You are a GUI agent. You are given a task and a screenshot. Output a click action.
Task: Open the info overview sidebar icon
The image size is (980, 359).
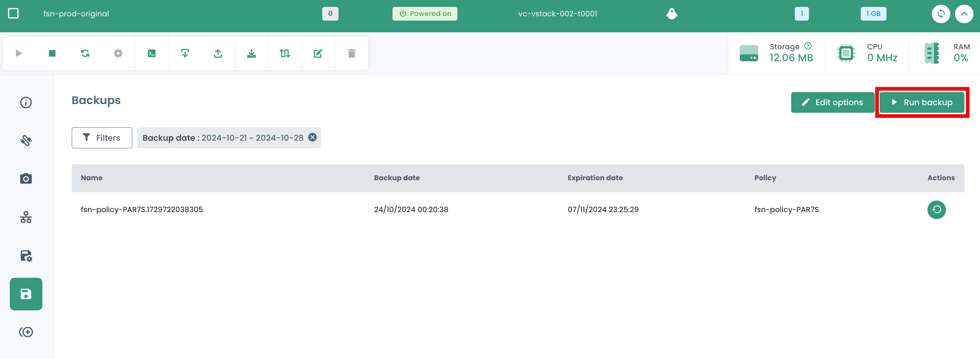(x=26, y=102)
